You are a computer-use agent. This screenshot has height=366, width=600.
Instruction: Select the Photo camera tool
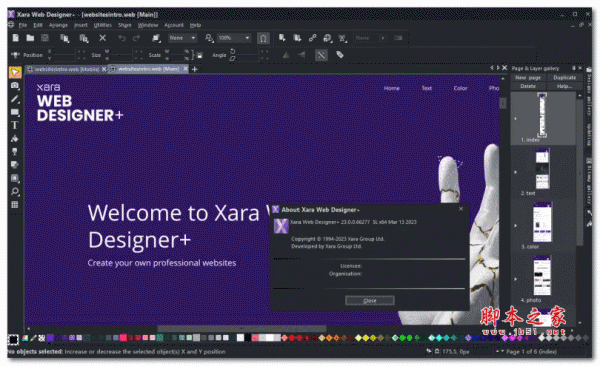tap(15, 86)
